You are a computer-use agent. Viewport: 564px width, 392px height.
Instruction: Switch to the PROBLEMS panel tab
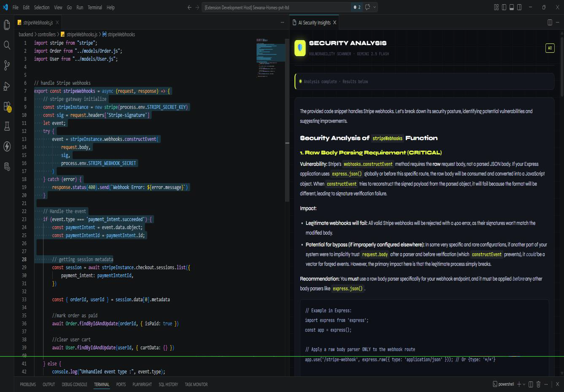[28, 384]
